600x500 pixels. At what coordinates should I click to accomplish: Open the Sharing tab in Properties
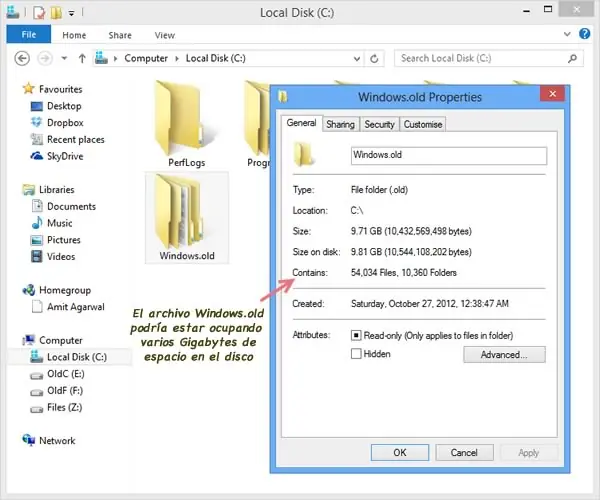click(340, 124)
